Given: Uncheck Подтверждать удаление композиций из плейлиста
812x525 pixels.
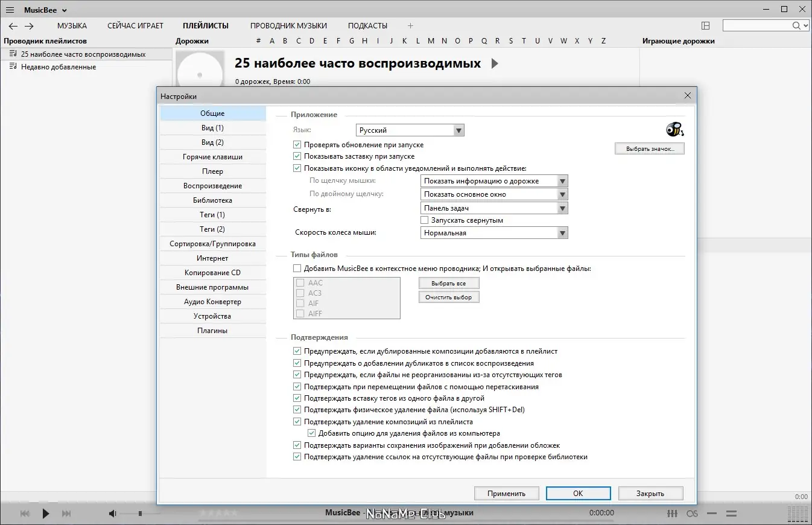Looking at the screenshot, I should [x=297, y=422].
